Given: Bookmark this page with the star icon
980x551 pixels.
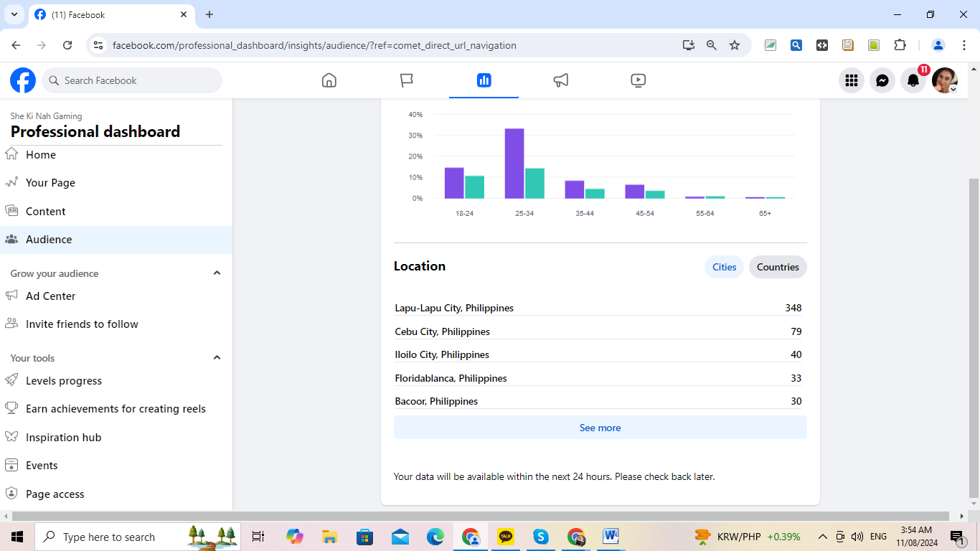Looking at the screenshot, I should click(735, 45).
